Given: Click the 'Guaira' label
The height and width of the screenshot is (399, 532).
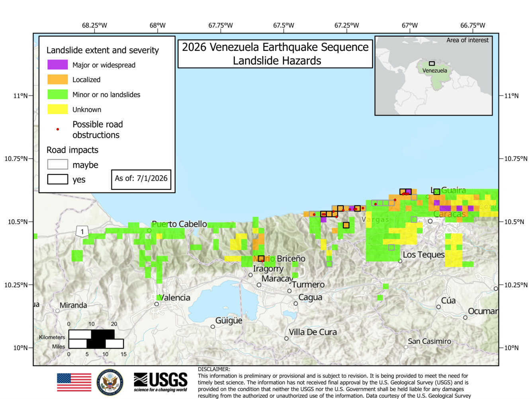Looking at the screenshot, I should click(454, 190).
